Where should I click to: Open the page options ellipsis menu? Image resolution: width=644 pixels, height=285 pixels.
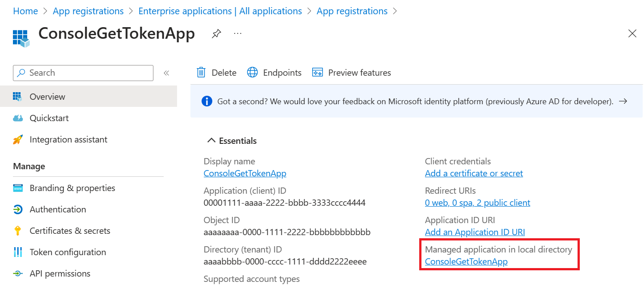(237, 33)
